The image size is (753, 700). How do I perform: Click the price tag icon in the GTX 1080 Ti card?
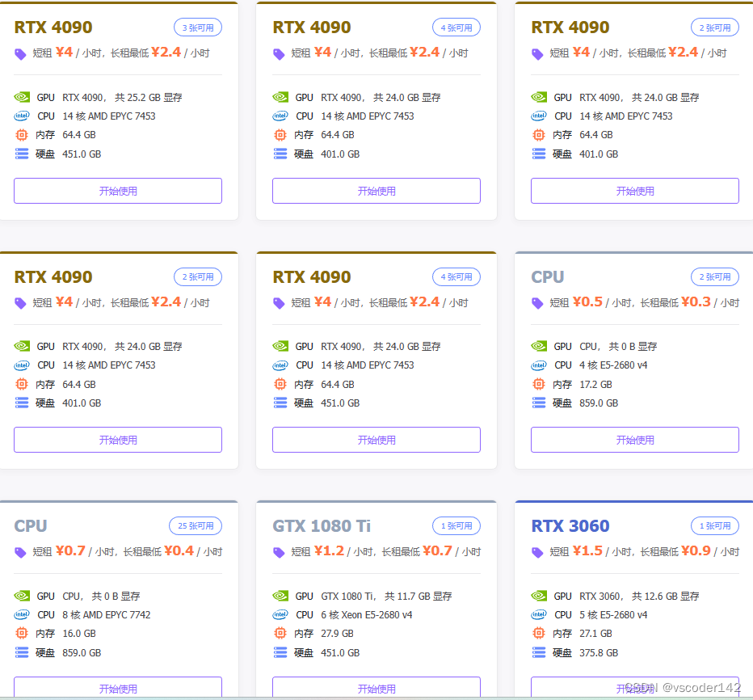(279, 553)
